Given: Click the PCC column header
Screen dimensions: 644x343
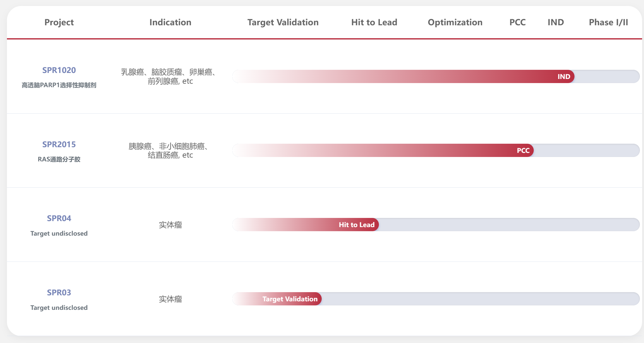Looking at the screenshot, I should point(518,22).
